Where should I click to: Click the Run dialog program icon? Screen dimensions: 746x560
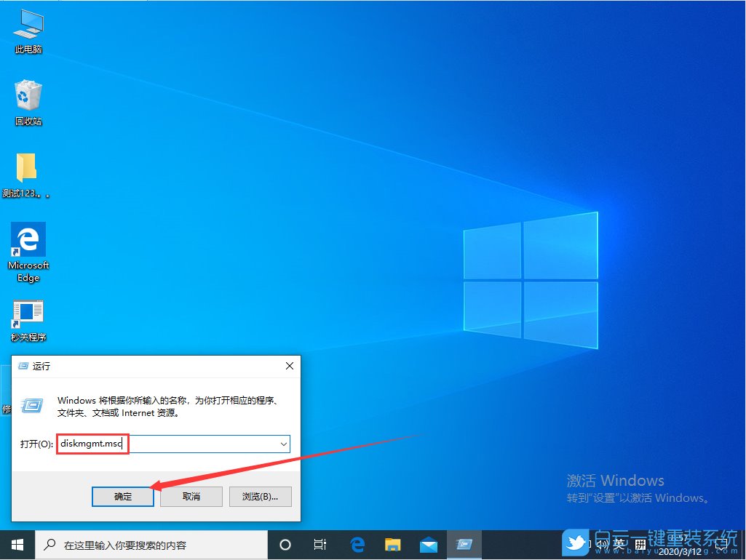tap(31, 405)
